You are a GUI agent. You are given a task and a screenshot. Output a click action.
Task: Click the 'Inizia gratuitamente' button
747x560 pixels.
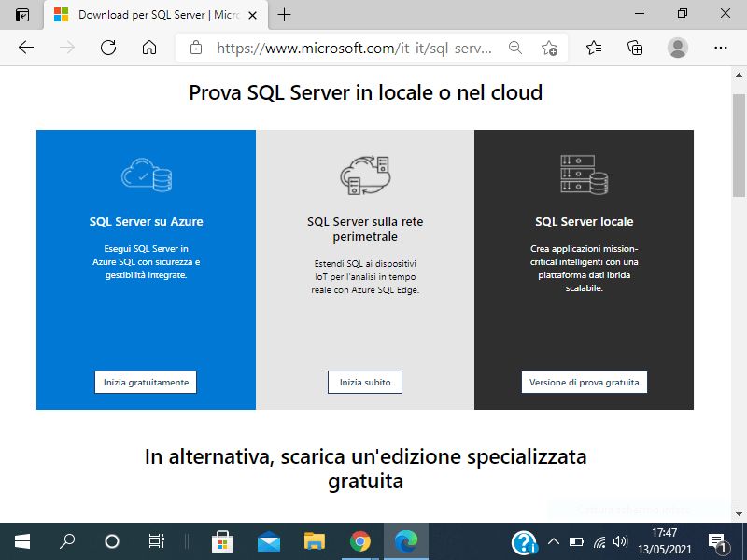coord(146,382)
